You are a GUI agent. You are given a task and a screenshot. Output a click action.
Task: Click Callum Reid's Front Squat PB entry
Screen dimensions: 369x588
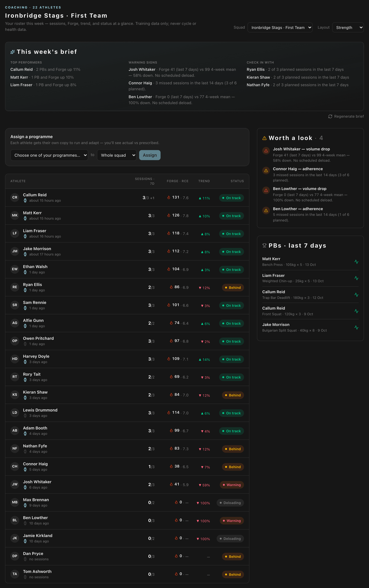click(310, 311)
